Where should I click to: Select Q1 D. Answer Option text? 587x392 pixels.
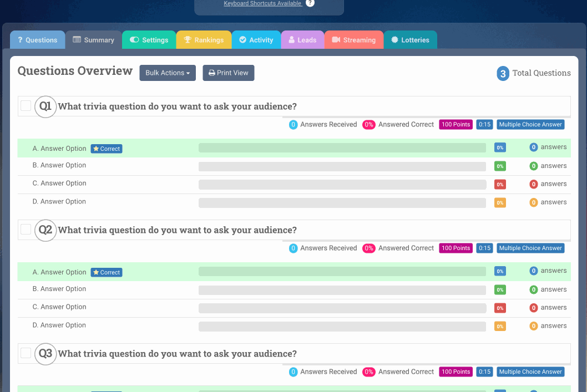(59, 202)
